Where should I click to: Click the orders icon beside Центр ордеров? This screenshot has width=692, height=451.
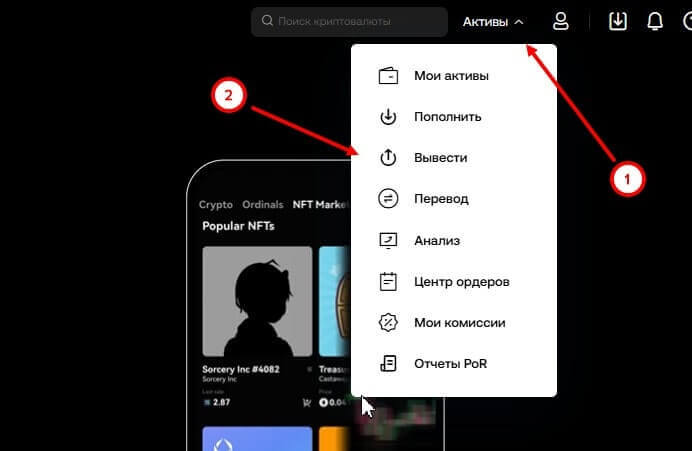[388, 281]
